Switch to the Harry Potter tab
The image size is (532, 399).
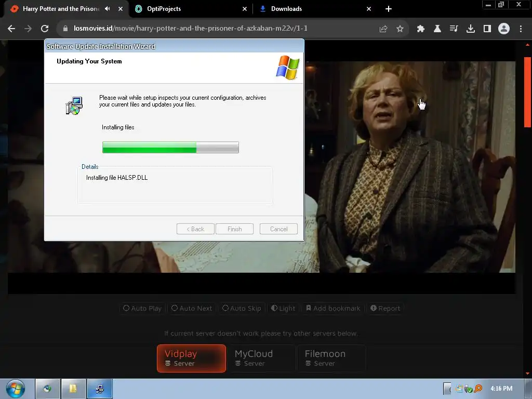[x=61, y=9]
